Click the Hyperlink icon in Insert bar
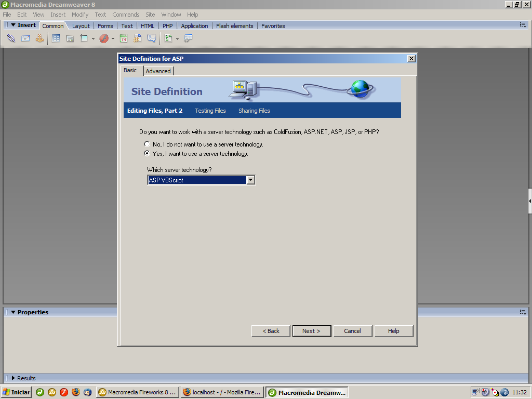Viewport: 532px width, 399px height. [x=11, y=38]
